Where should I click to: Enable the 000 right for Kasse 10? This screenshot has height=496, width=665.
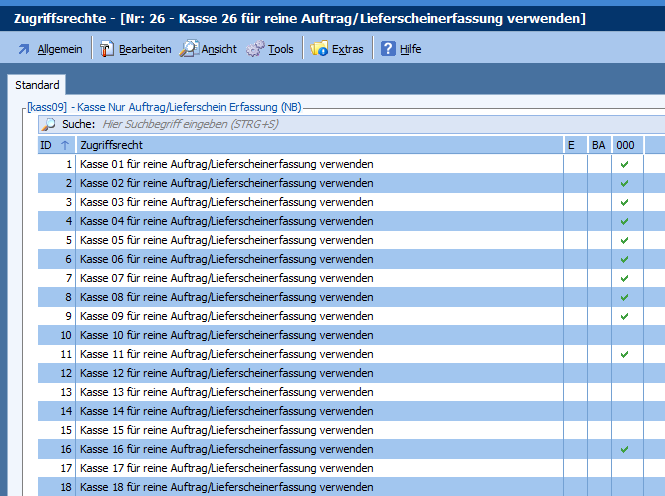pyautogui.click(x=625, y=335)
